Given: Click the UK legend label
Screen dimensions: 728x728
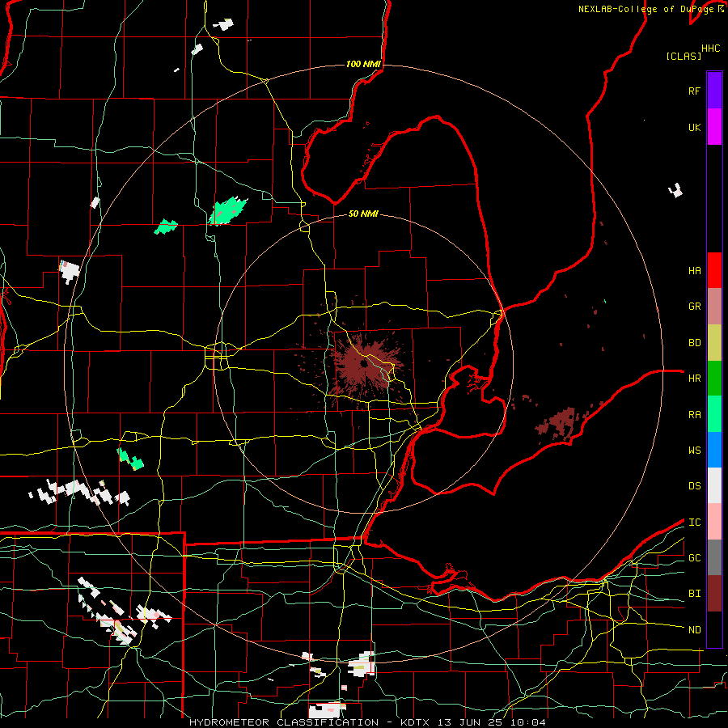Looking at the screenshot, I should click(x=694, y=127).
